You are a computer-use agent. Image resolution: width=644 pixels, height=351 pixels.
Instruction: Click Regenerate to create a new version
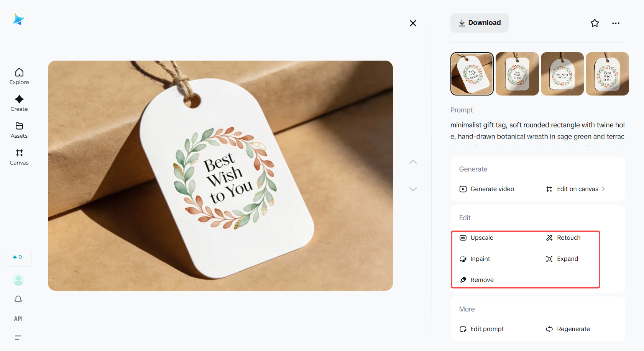coord(573,329)
